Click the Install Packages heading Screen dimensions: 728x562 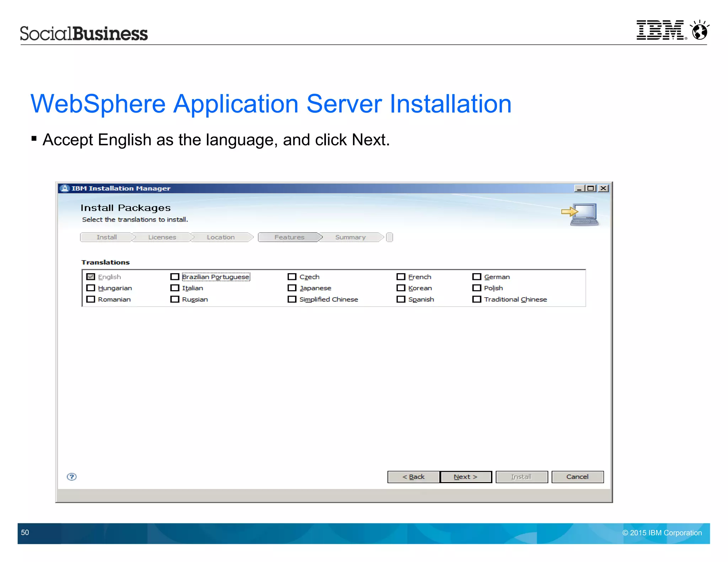[125, 208]
